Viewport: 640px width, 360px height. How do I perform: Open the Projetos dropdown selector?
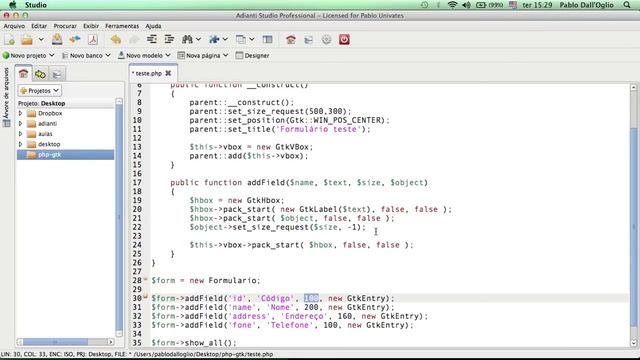coord(40,91)
